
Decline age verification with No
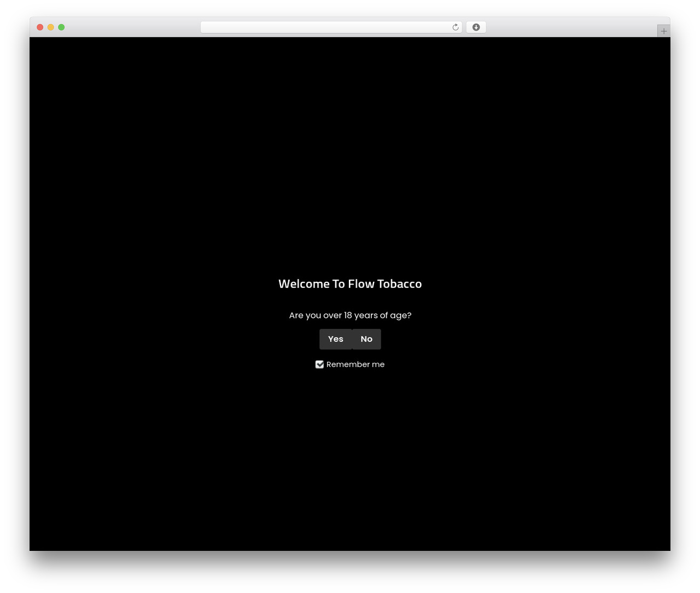pos(366,339)
